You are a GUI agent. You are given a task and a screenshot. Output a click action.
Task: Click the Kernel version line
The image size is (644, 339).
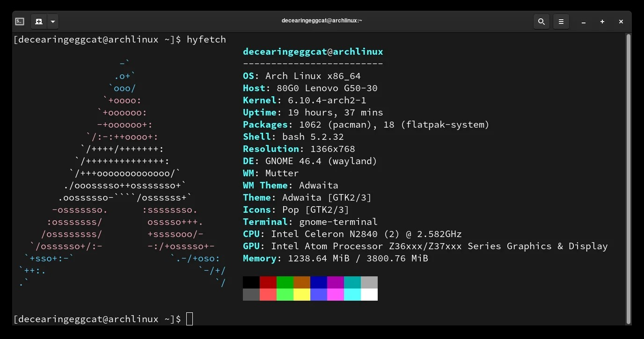coord(304,101)
